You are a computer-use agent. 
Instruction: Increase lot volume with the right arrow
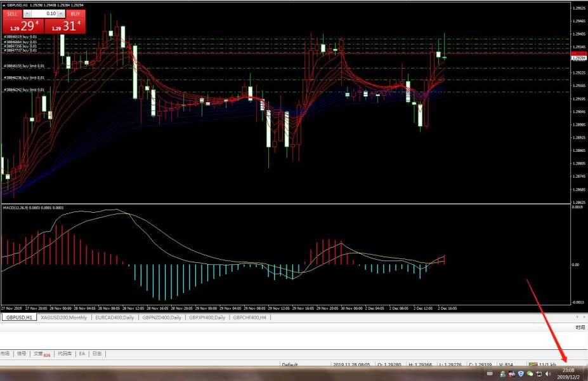tap(60, 13)
